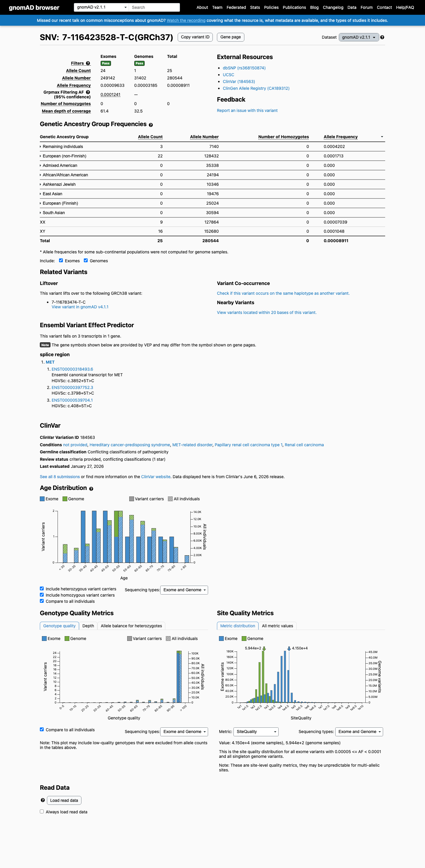Click View variant in gnomAD v4.1.1 link
This screenshot has width=425, height=868.
80,307
